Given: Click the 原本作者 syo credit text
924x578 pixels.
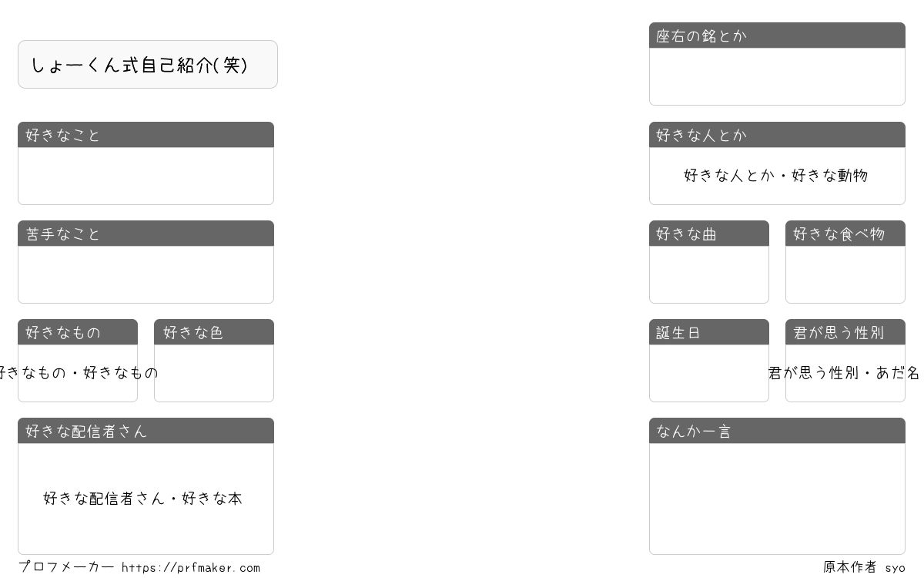Looking at the screenshot, I should [x=864, y=567].
